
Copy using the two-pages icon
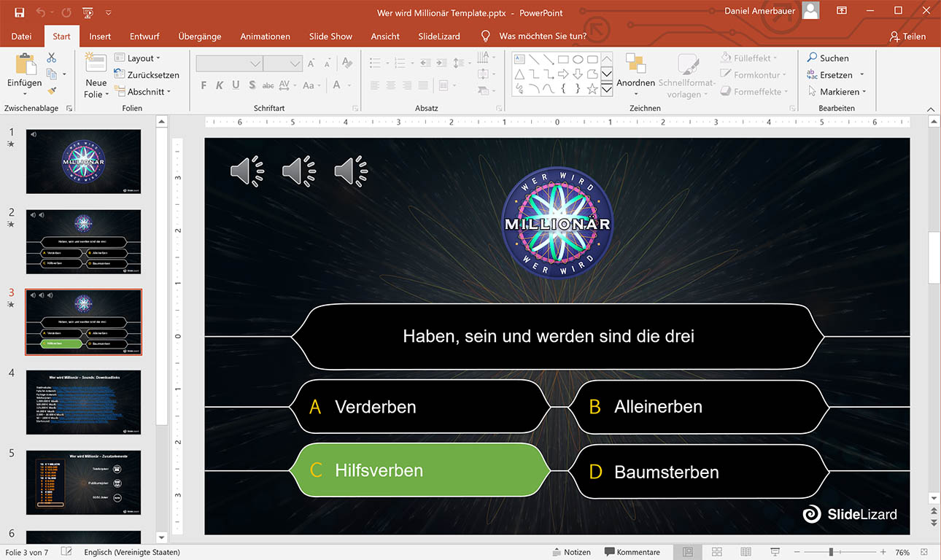point(52,74)
